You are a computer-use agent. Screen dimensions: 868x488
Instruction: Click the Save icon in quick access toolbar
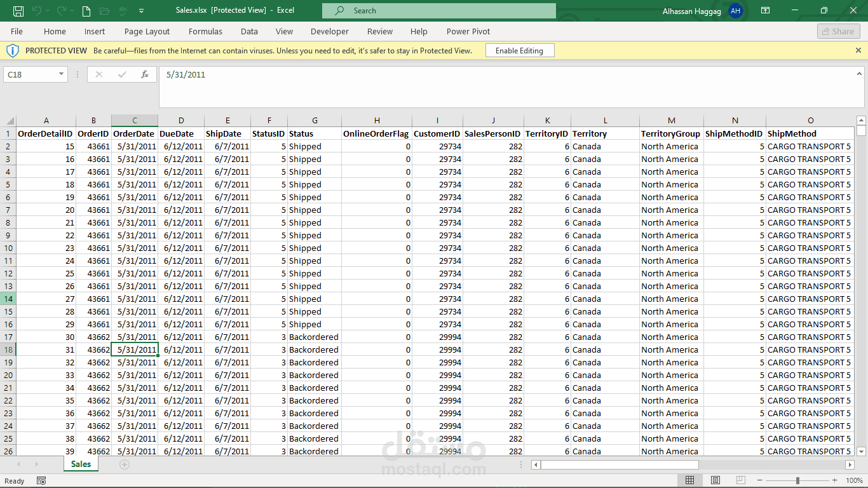(18, 11)
